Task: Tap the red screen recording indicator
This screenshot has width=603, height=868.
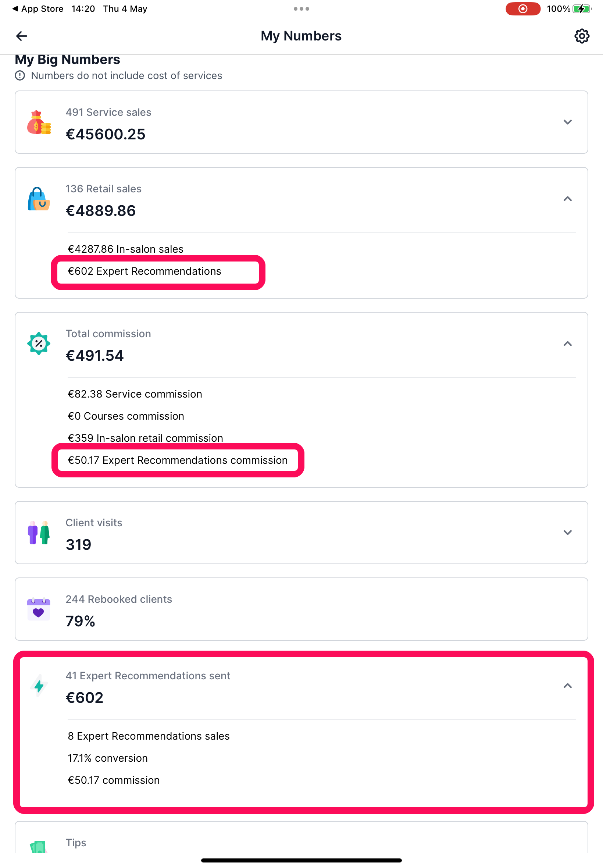Action: [x=523, y=9]
